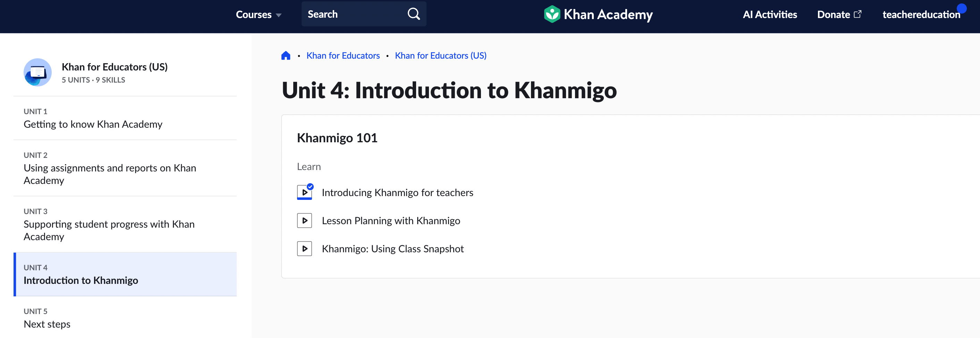Open the Courses dropdown menu

click(259, 15)
